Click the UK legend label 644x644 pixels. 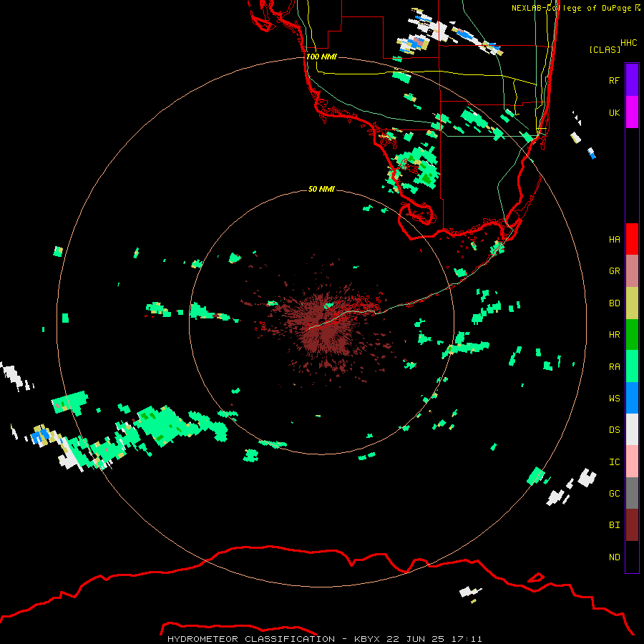[x=614, y=112]
